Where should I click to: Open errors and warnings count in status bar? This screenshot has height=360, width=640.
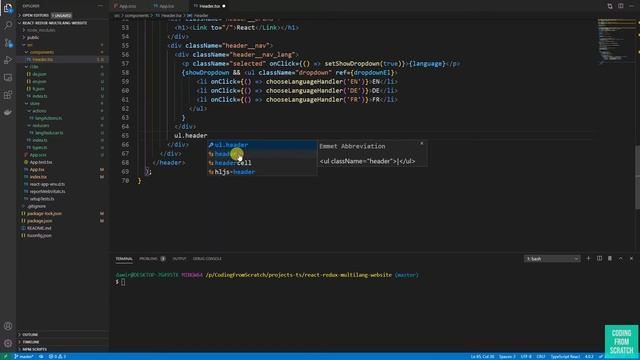(58, 356)
